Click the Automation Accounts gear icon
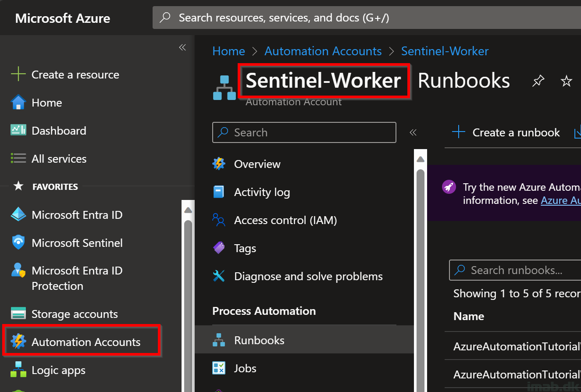Screen dimensions: 581x392 click(x=18, y=342)
